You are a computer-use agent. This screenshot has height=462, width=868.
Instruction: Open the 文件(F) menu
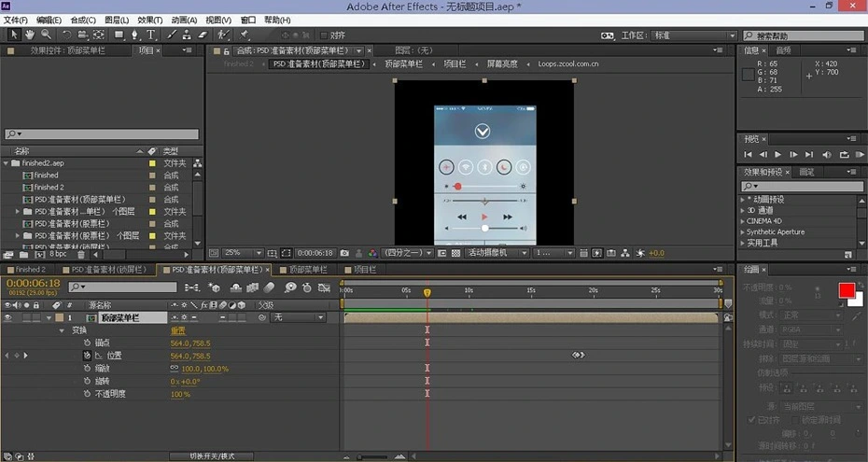click(x=16, y=20)
